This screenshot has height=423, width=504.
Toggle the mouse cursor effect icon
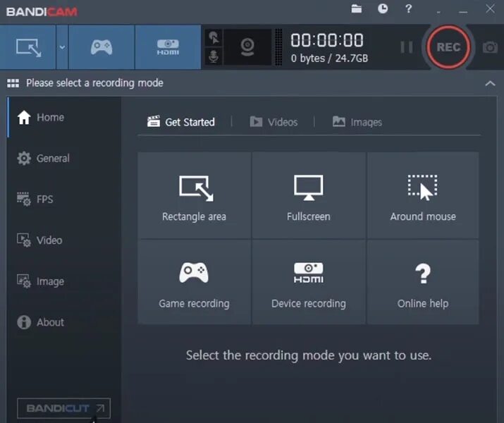[x=214, y=37]
